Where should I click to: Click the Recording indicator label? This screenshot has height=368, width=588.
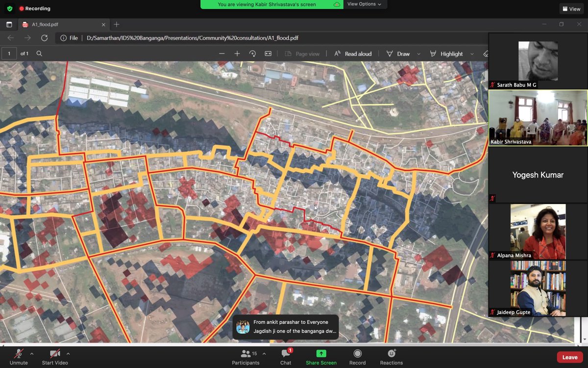pos(35,8)
